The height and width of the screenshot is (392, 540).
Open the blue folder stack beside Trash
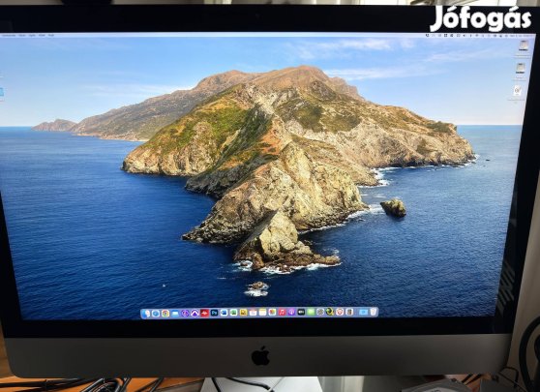click(363, 312)
